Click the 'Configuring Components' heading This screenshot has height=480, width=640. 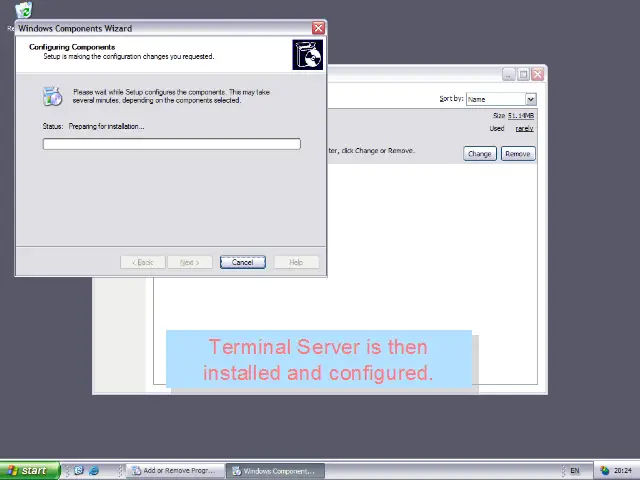click(72, 47)
